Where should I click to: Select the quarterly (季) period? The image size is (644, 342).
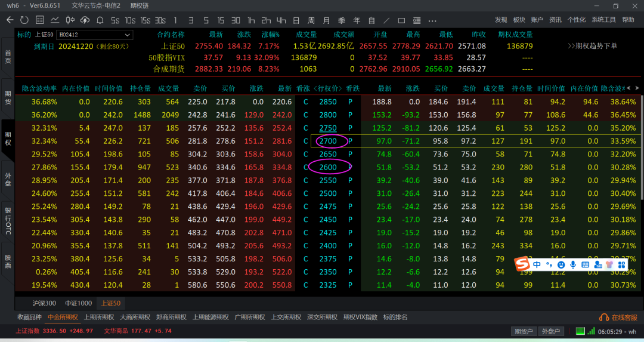pos(342,20)
